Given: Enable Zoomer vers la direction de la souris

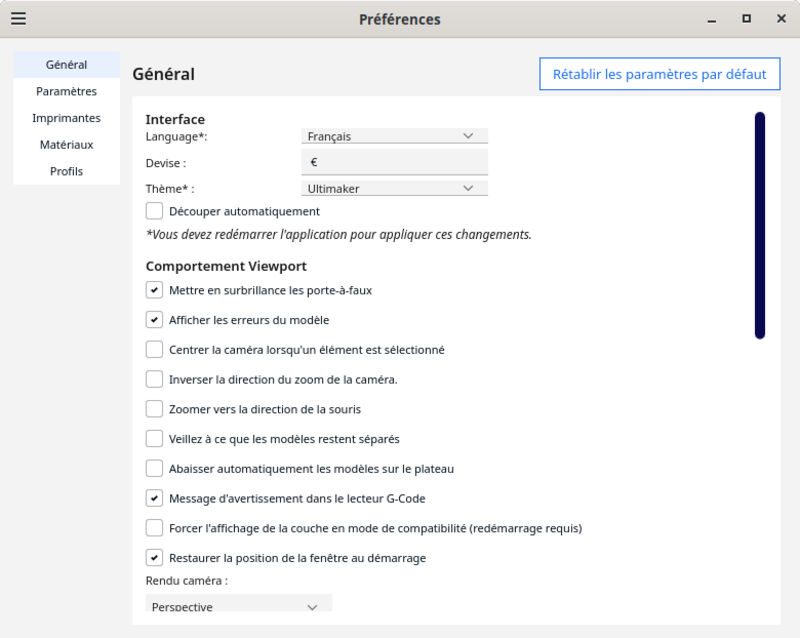Looking at the screenshot, I should pos(154,409).
